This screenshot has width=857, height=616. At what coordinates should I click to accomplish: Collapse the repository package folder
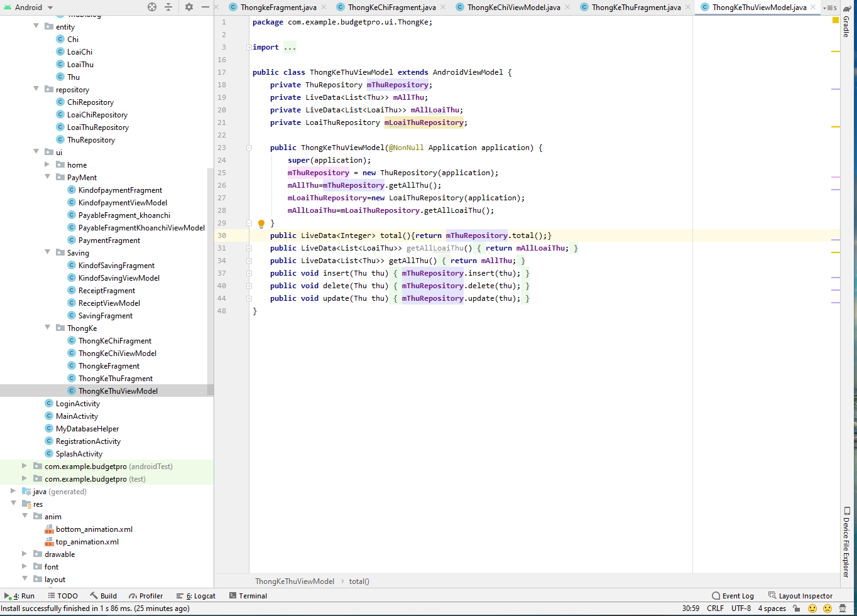click(x=36, y=89)
